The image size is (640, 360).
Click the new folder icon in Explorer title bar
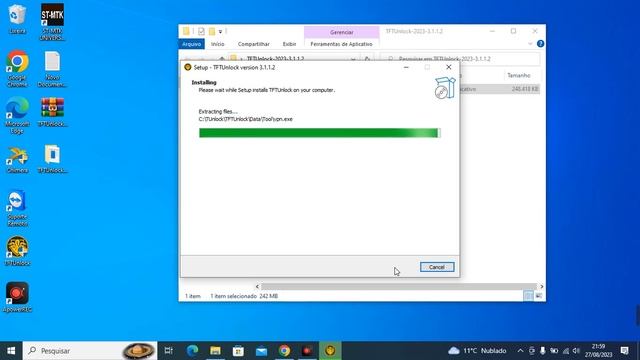(212, 31)
